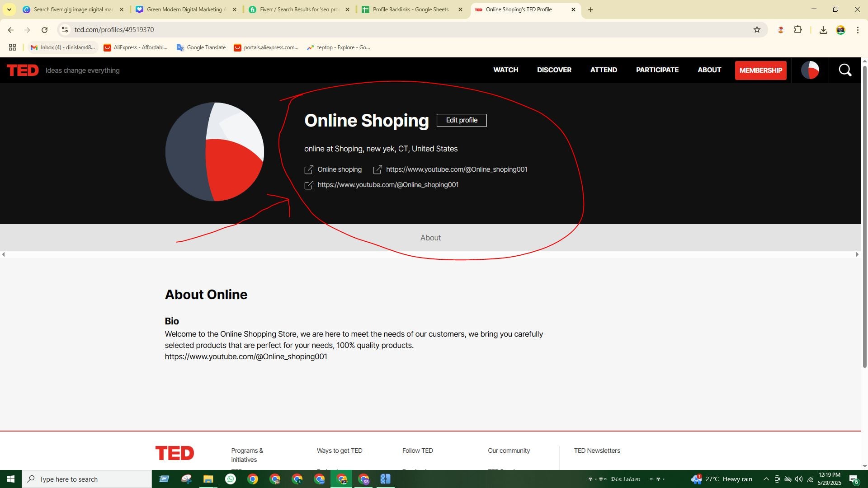Click the large profile picture
Screen dimensions: 868x488
tap(214, 152)
